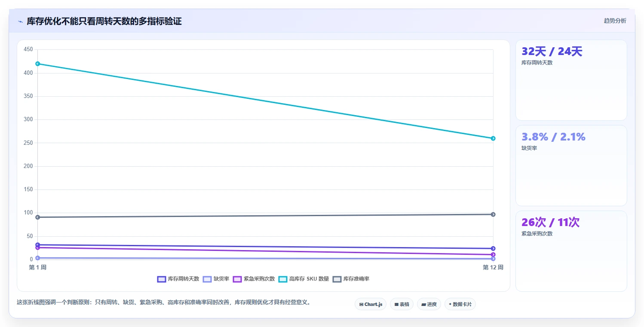Toggle 高库存 SKU 数量 legend item

tap(304, 279)
